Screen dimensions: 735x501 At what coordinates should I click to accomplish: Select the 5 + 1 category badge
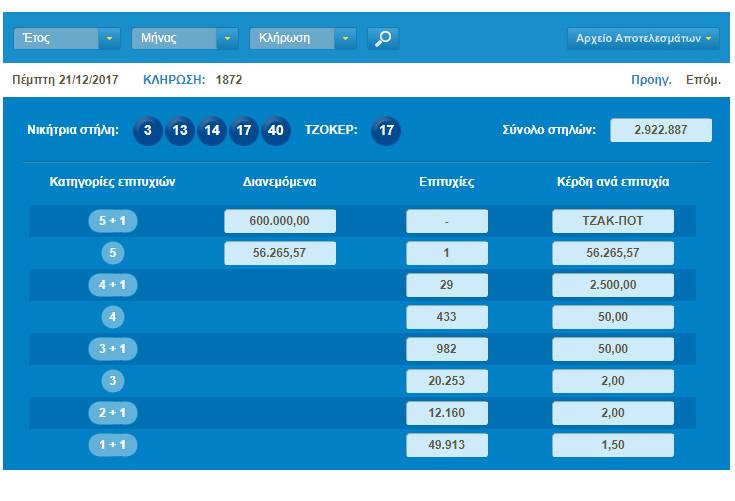[x=112, y=222]
